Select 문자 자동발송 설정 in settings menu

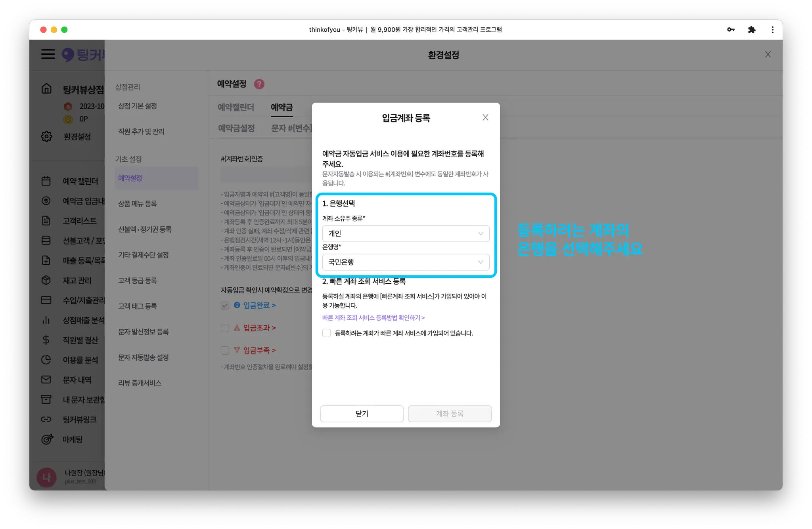143,357
